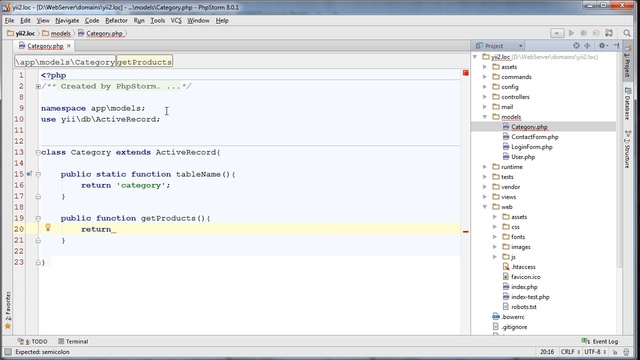640x360 pixels.
Task: Expand the assets folder under yii2.loc
Action: pos(485,67)
